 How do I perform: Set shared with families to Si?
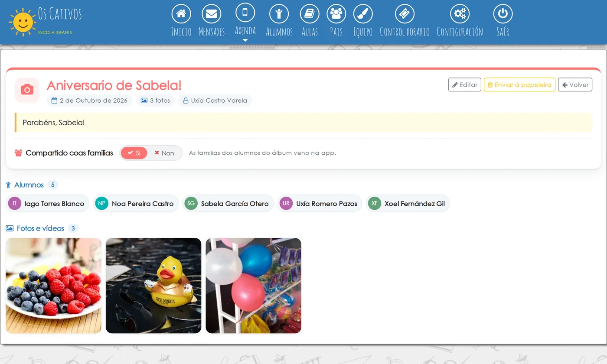134,153
